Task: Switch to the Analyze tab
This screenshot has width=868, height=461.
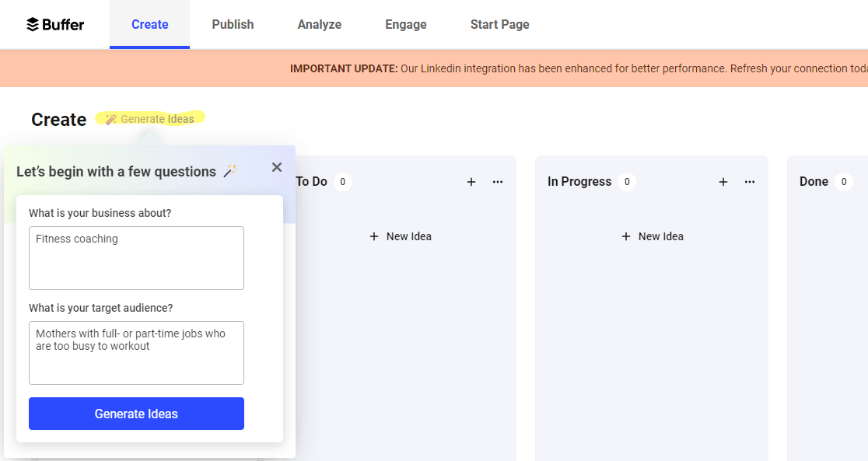Action: (319, 24)
